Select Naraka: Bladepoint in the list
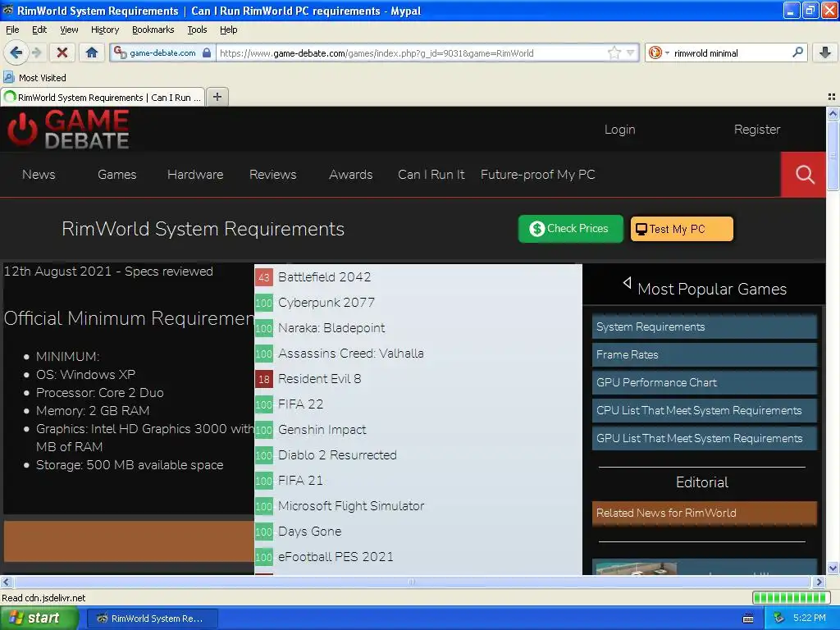This screenshot has height=630, width=840. pyautogui.click(x=331, y=328)
